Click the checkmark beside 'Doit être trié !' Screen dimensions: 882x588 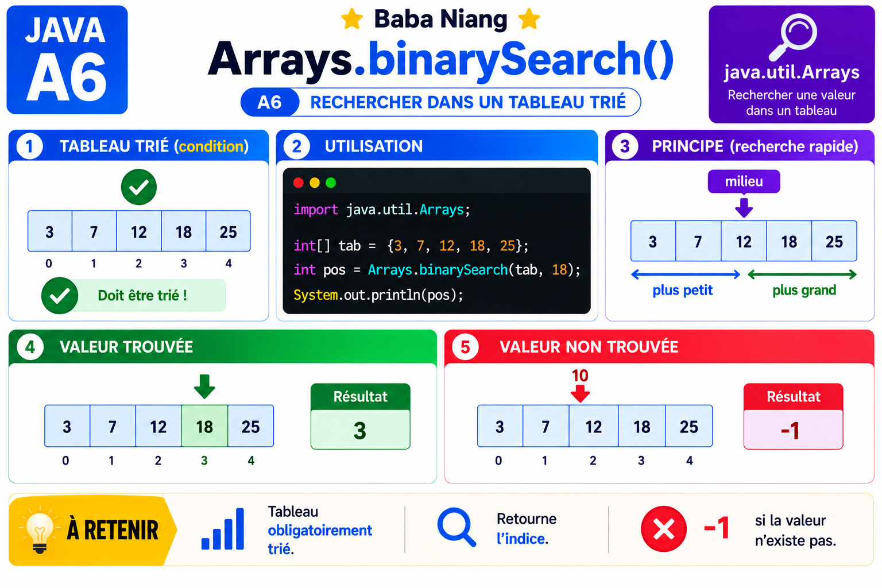[x=60, y=296]
